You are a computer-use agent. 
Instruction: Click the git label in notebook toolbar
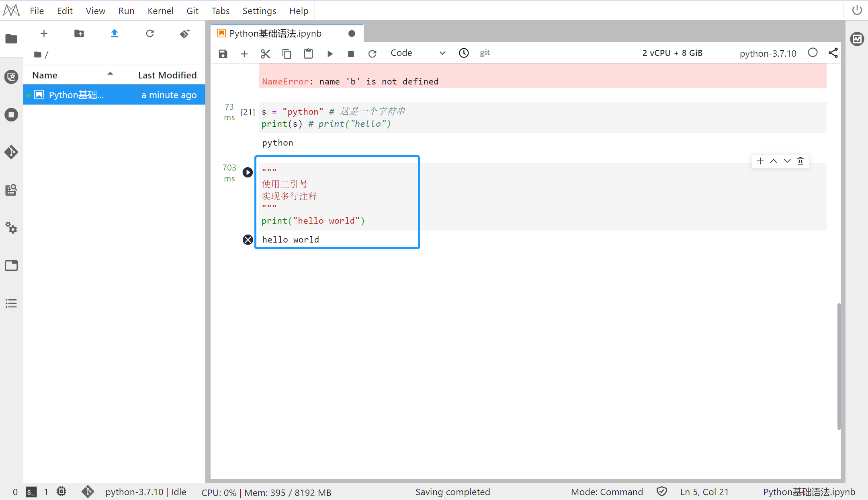tap(485, 53)
